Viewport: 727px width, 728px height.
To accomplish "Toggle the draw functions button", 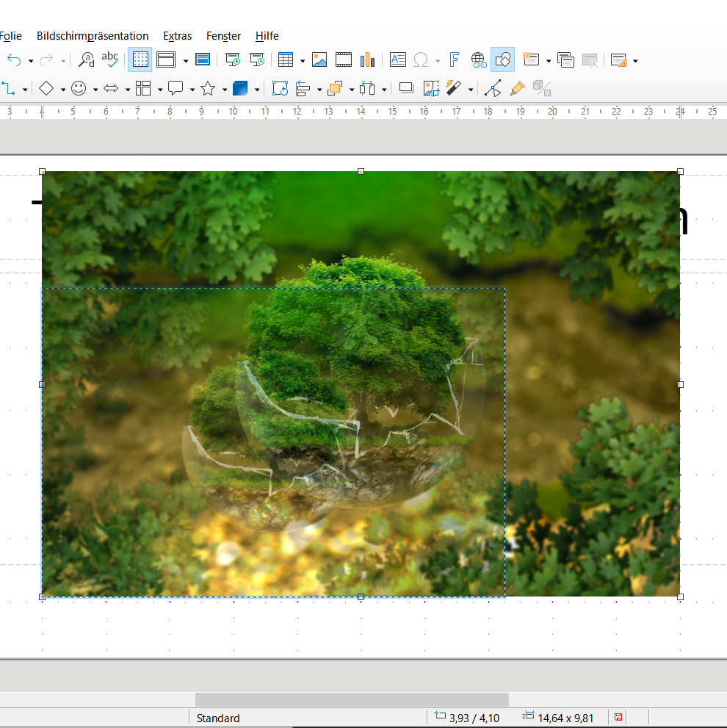I will 503,60.
